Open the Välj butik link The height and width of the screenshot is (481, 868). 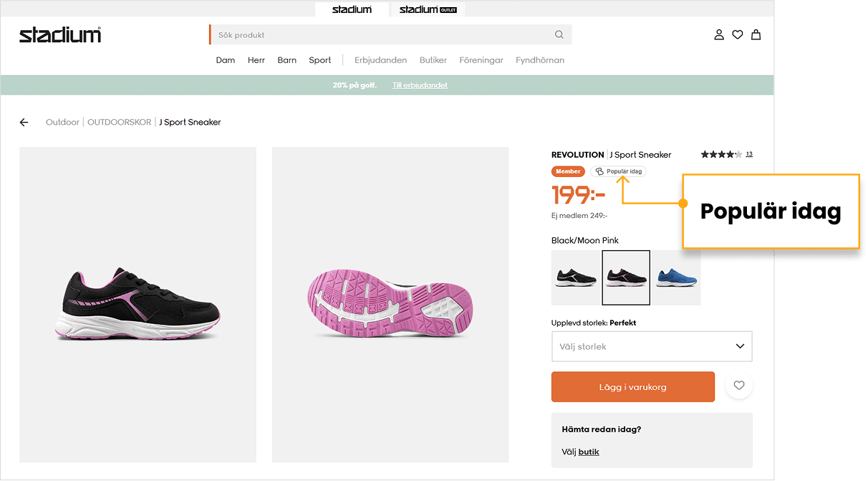[x=589, y=452]
